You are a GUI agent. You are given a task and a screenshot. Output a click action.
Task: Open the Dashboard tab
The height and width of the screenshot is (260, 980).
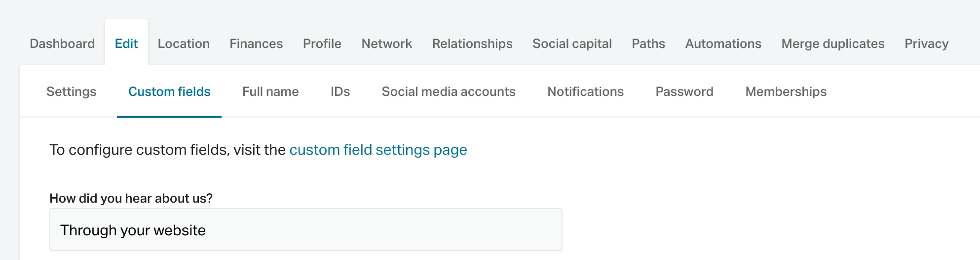62,43
